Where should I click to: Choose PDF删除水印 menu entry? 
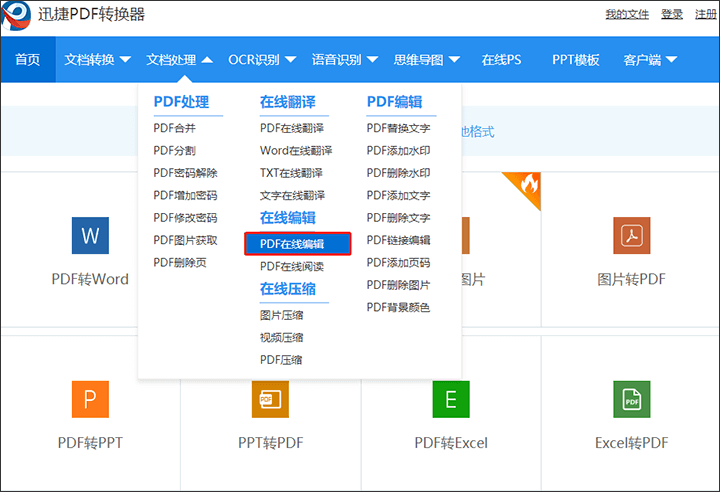(x=399, y=173)
